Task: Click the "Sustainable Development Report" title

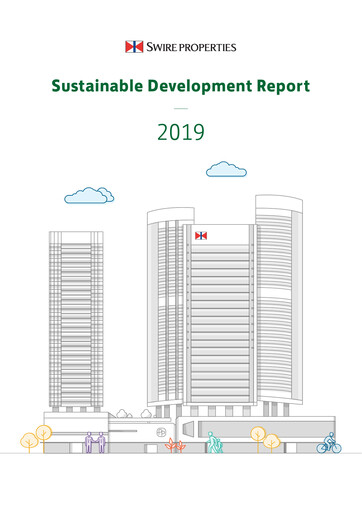Action: 181,86
